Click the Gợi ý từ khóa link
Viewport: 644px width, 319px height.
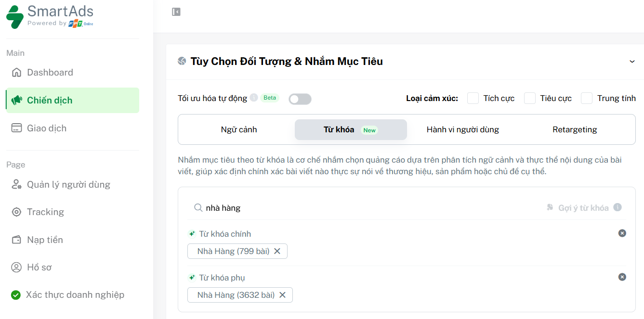pos(583,207)
